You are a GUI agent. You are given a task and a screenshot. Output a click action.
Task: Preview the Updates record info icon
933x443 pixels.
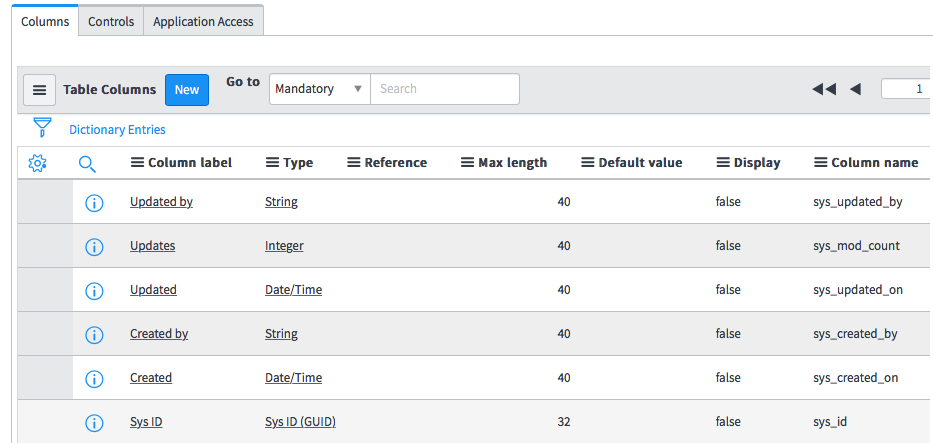coord(94,247)
